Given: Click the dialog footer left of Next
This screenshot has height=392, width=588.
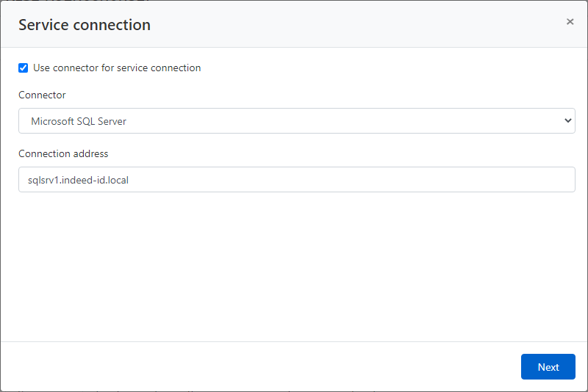Looking at the screenshot, I should point(257,366).
